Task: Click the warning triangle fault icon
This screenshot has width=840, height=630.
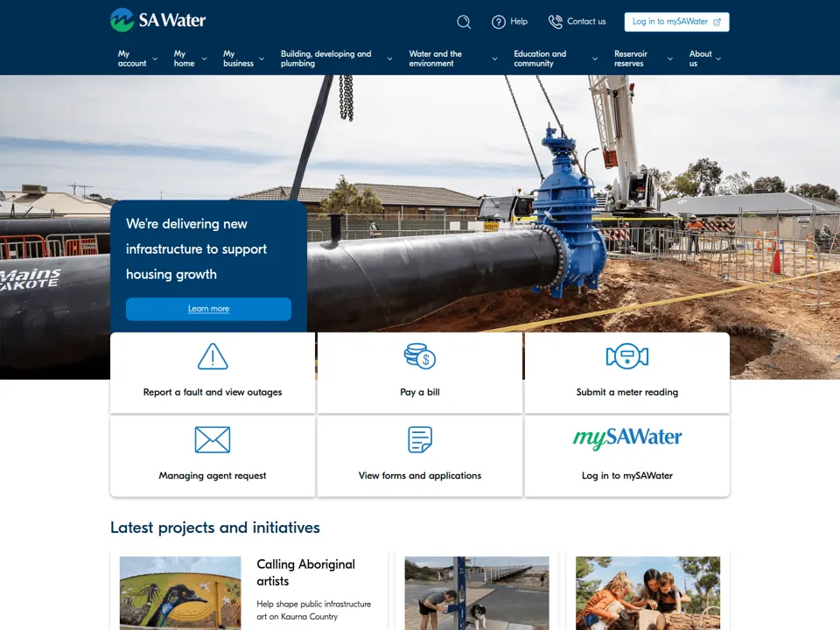Action: coord(213,356)
